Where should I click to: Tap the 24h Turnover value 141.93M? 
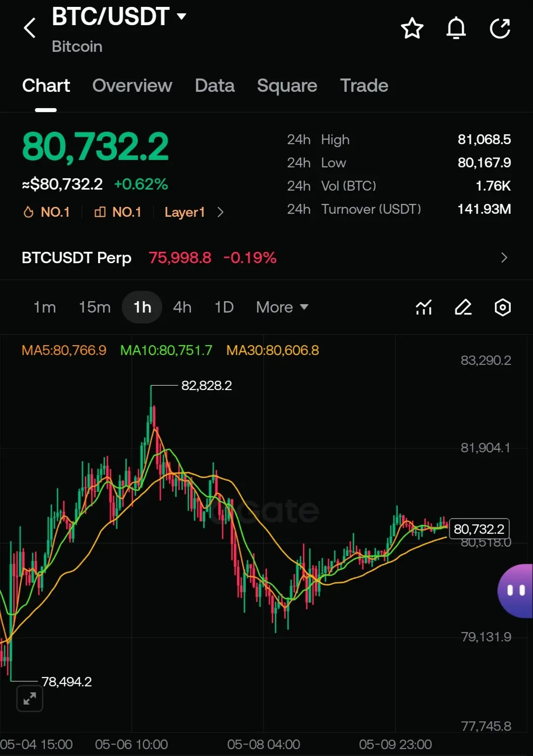click(484, 209)
